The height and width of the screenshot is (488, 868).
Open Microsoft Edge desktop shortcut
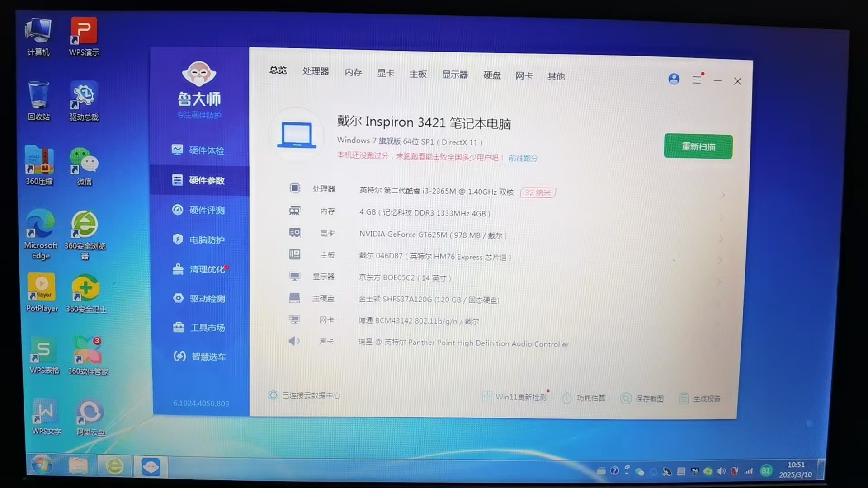[x=41, y=235]
